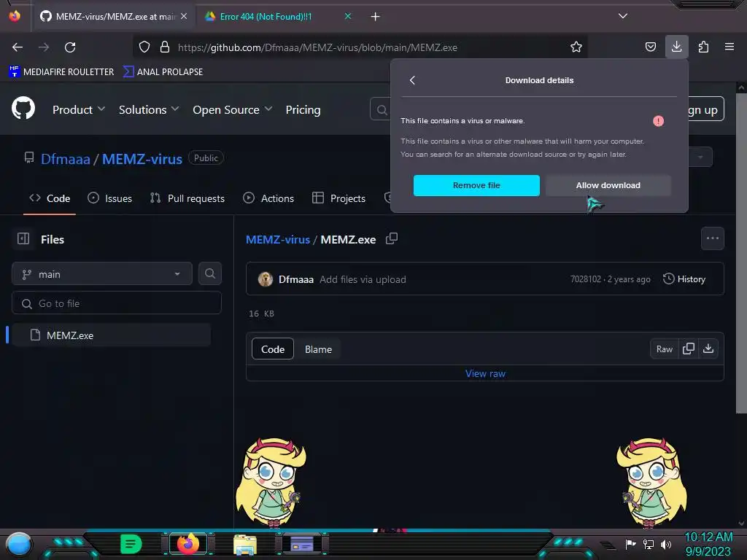View file History

point(684,279)
